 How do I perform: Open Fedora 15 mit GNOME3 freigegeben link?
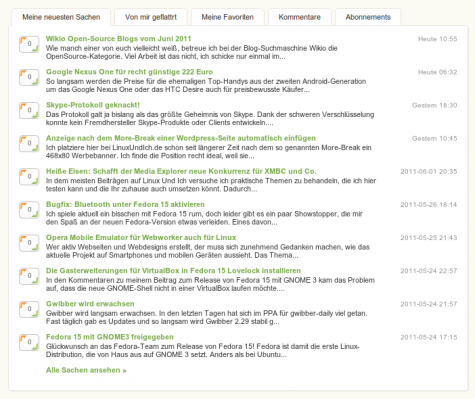110,337
